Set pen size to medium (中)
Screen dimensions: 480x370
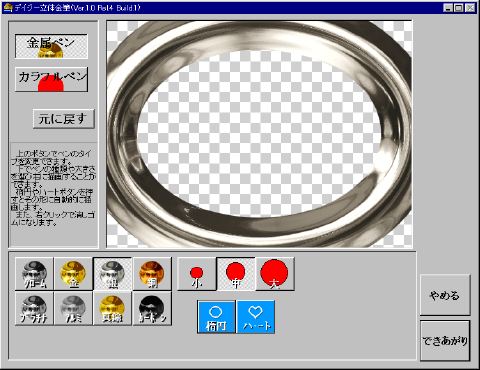point(236,274)
